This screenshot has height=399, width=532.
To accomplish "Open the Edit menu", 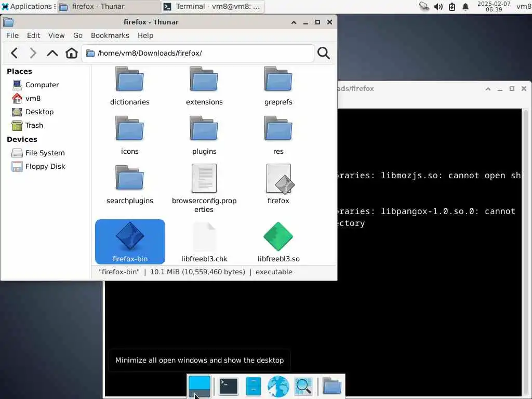I will [x=33, y=36].
